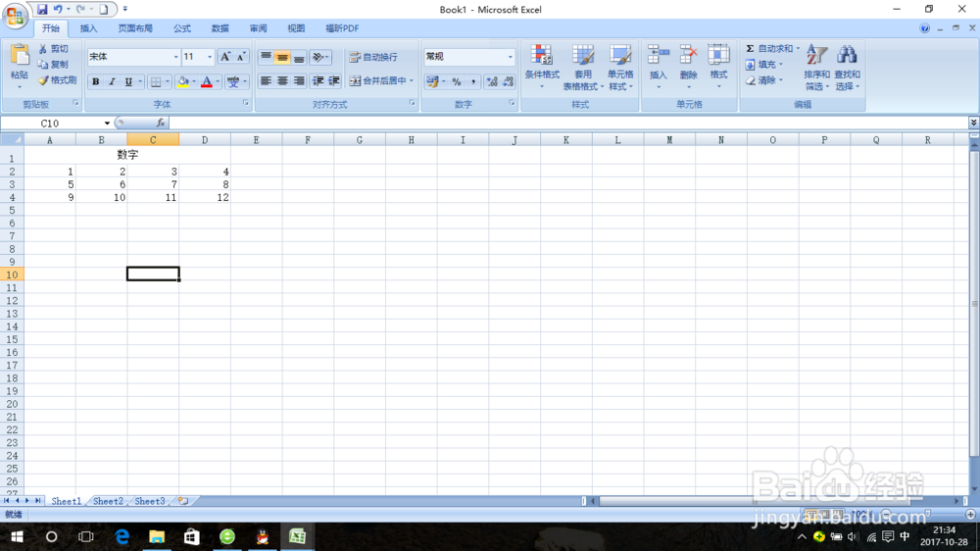Switch to the 公式 ribbon tab
Image resolution: width=980 pixels, height=551 pixels.
click(x=182, y=28)
